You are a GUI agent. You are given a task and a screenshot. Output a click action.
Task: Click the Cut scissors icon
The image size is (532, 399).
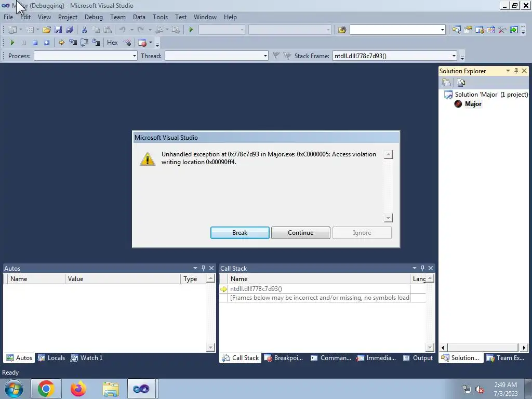click(85, 30)
